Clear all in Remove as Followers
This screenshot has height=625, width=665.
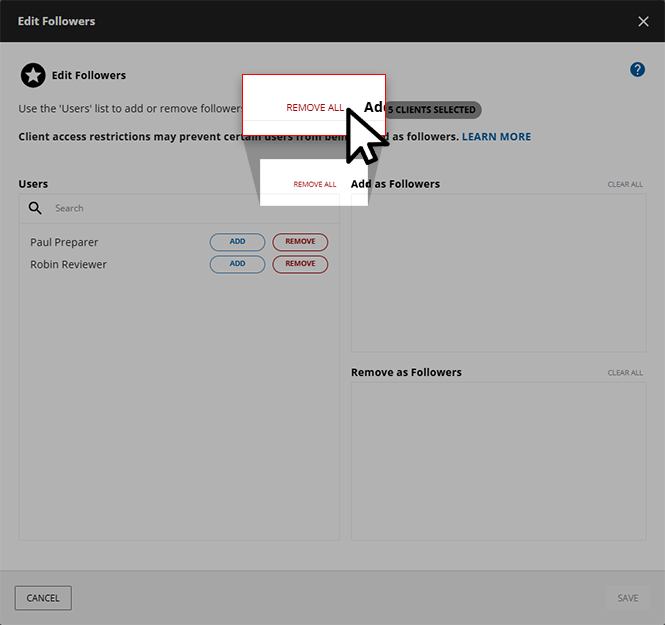coord(625,373)
